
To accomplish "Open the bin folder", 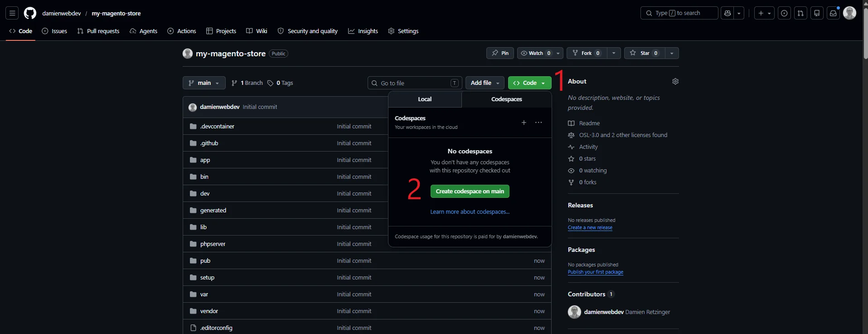I will 204,177.
